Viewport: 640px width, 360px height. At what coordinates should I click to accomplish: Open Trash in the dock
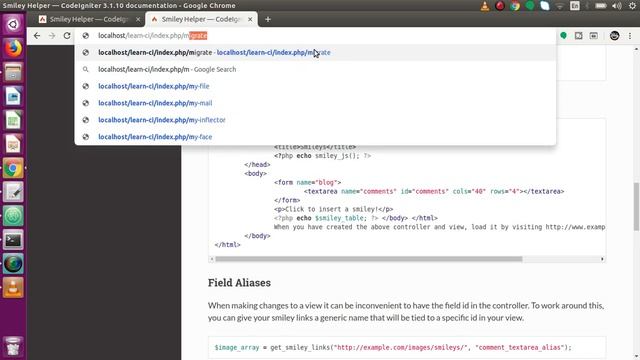point(13,346)
